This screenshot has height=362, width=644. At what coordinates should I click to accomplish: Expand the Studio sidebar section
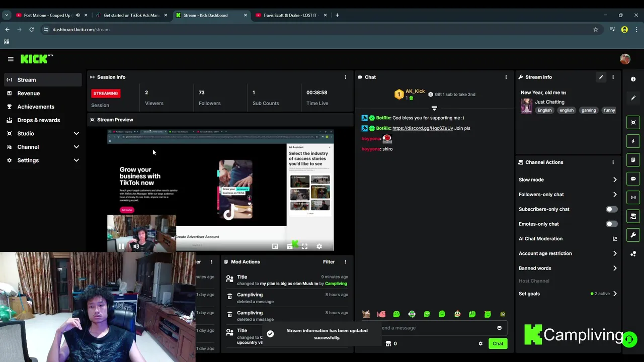tap(43, 134)
